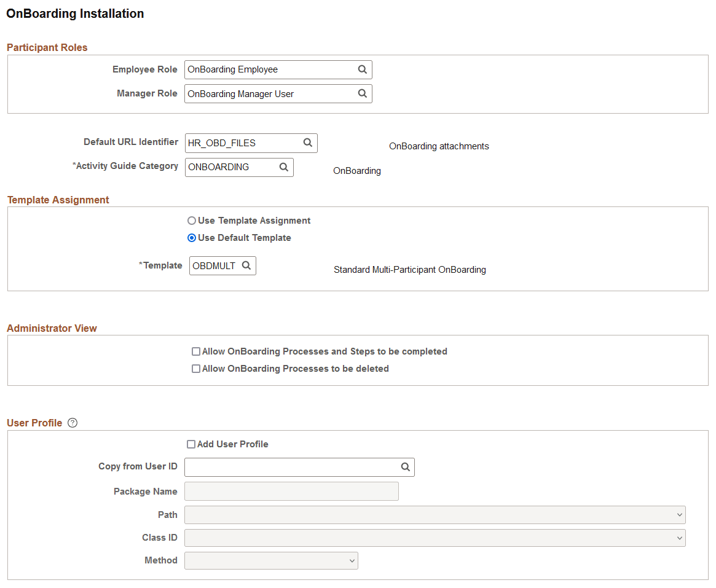Open the Path dropdown
Viewport: 716px width, 588px height.
(679, 514)
